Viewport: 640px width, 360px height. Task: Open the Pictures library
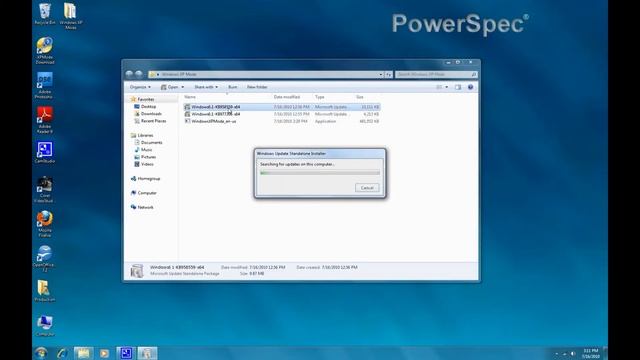point(145,157)
